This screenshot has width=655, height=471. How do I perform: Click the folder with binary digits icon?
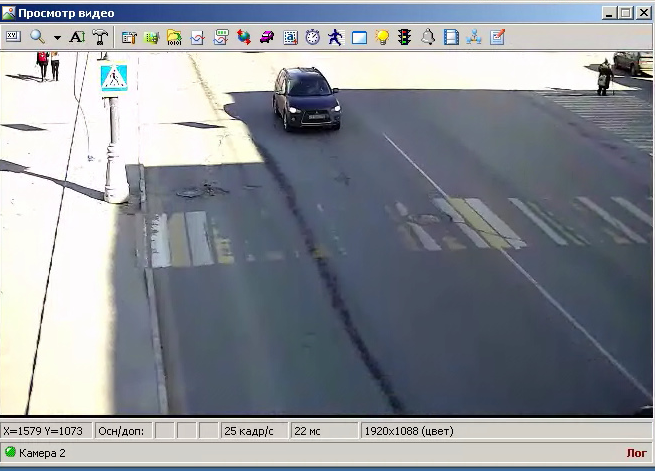pyautogui.click(x=174, y=37)
